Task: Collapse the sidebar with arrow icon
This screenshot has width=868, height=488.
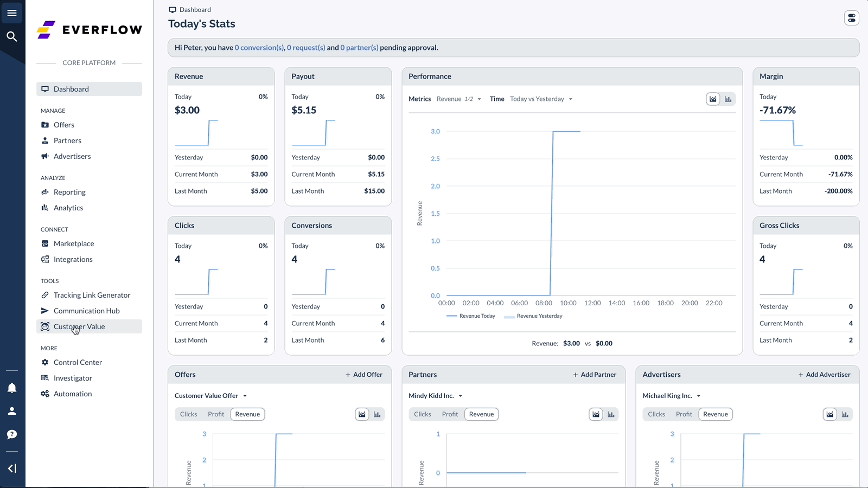Action: point(12,468)
